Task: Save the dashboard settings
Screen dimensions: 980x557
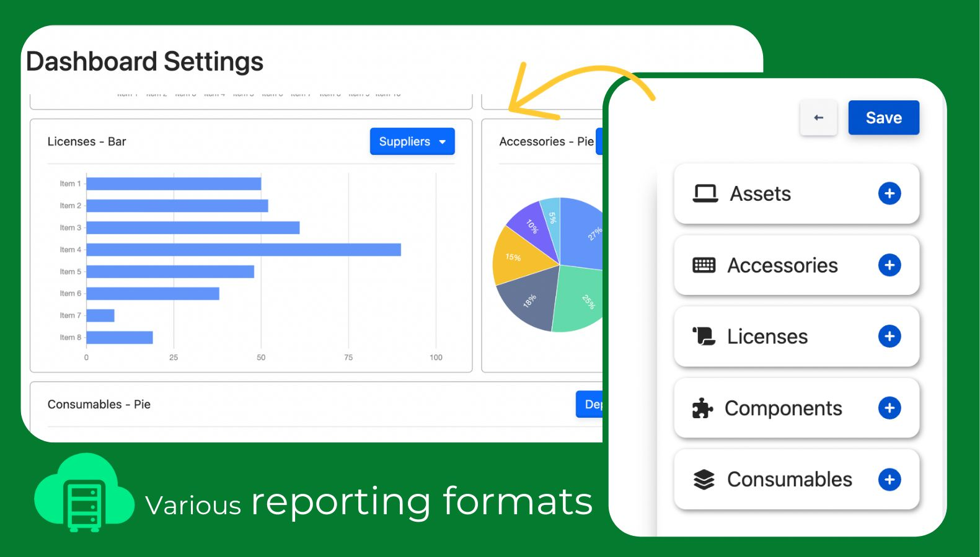Action: [883, 118]
